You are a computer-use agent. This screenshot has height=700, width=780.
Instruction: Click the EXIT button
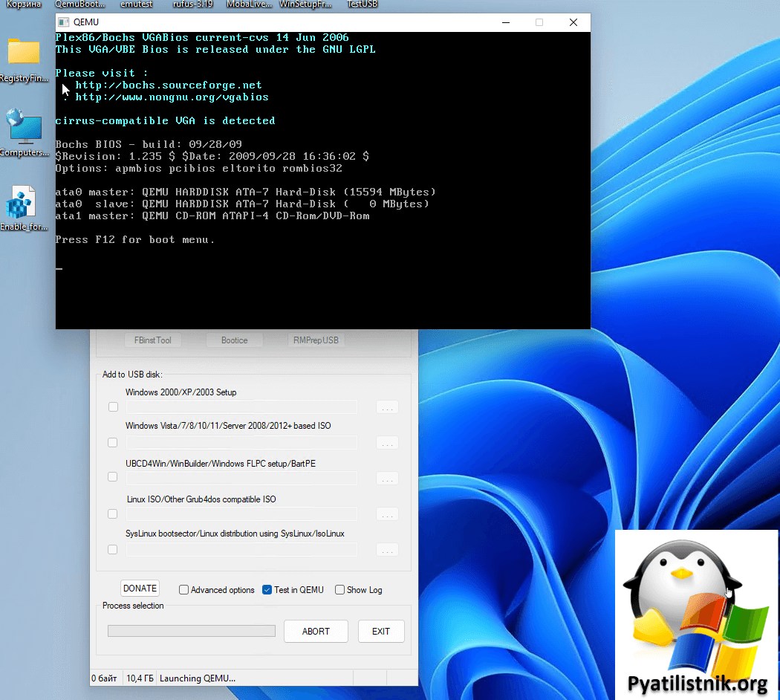click(381, 632)
